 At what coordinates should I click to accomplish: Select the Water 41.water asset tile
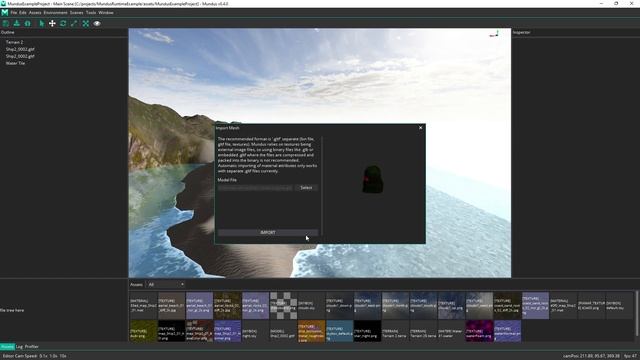[x=451, y=331]
